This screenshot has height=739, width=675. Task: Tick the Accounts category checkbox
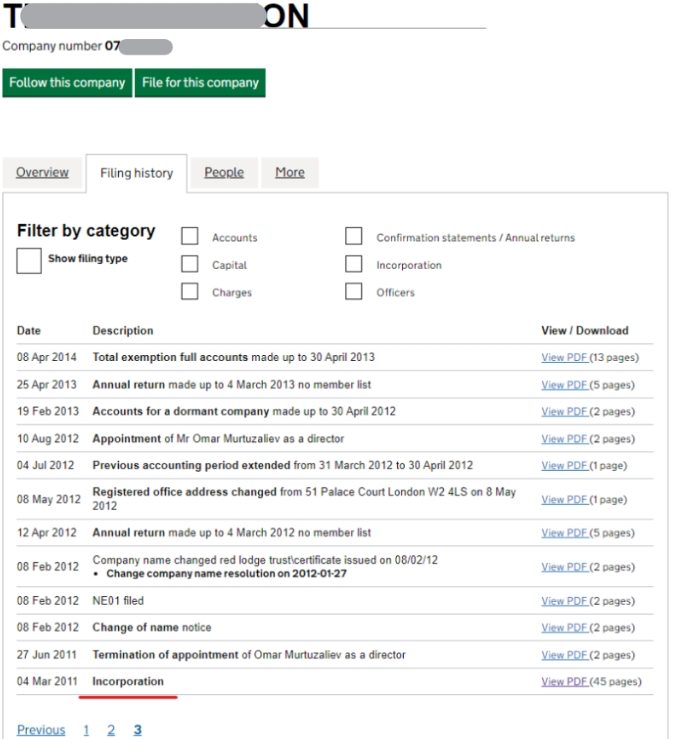[189, 236]
